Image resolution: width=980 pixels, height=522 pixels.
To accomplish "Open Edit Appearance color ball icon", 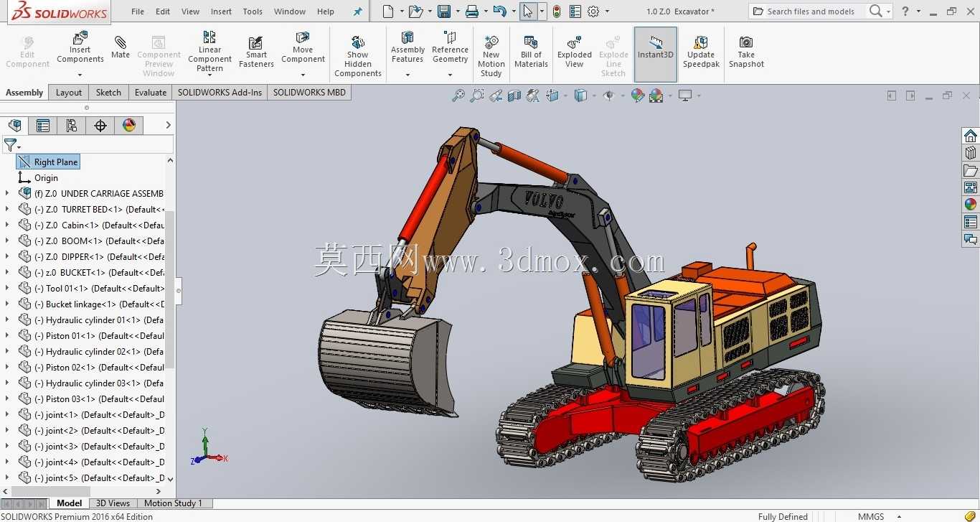I will pos(638,95).
